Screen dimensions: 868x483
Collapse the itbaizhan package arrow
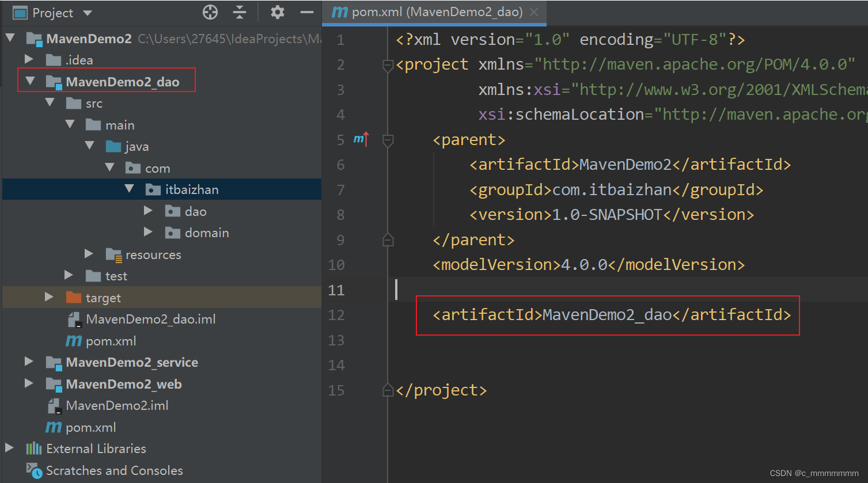pyautogui.click(x=130, y=189)
